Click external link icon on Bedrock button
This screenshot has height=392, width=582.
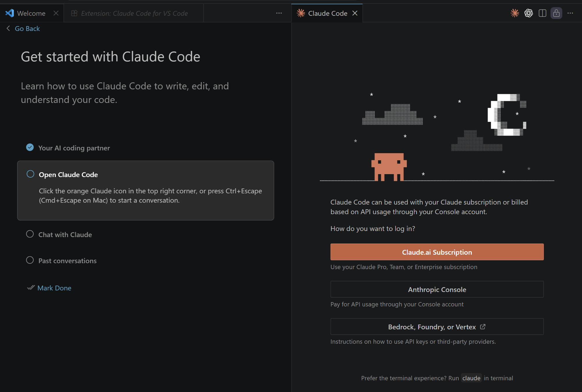(483, 327)
